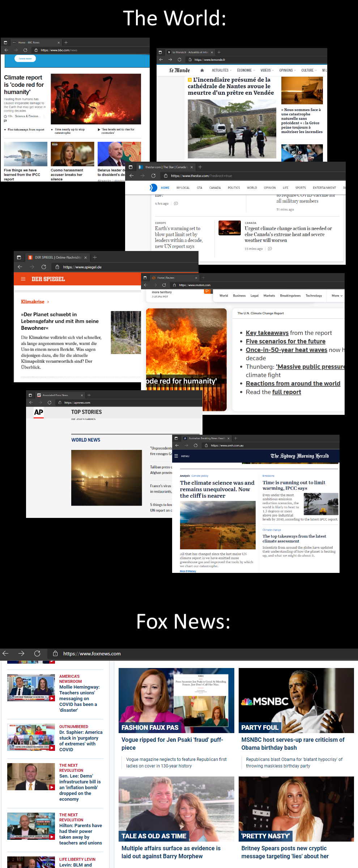Select CANADA in The Star navigation
The image size is (358, 868).
(215, 188)
